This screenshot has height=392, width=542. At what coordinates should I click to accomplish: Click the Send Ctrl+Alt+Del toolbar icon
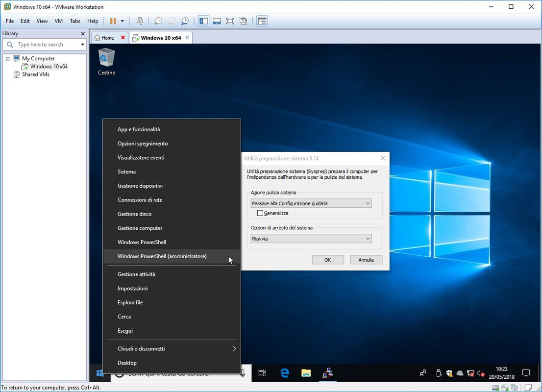(x=139, y=21)
